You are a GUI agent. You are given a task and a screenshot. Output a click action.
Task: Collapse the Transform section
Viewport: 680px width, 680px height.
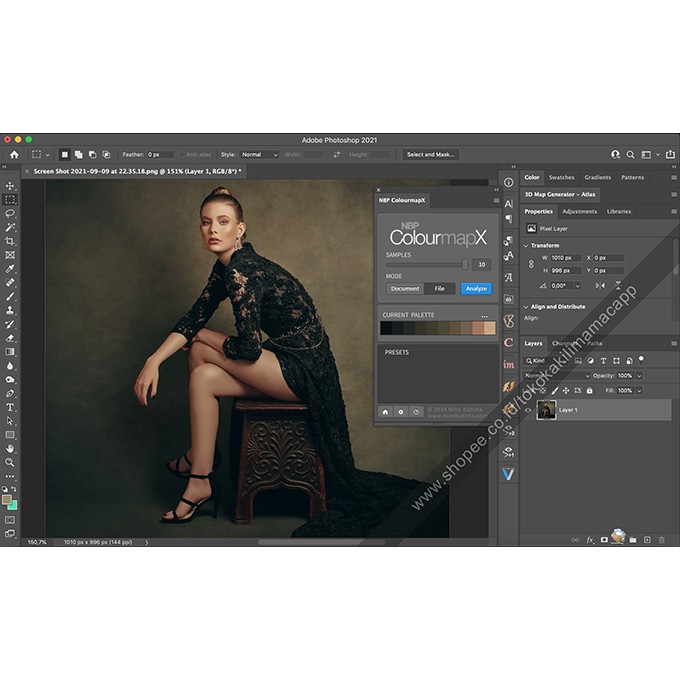point(526,246)
